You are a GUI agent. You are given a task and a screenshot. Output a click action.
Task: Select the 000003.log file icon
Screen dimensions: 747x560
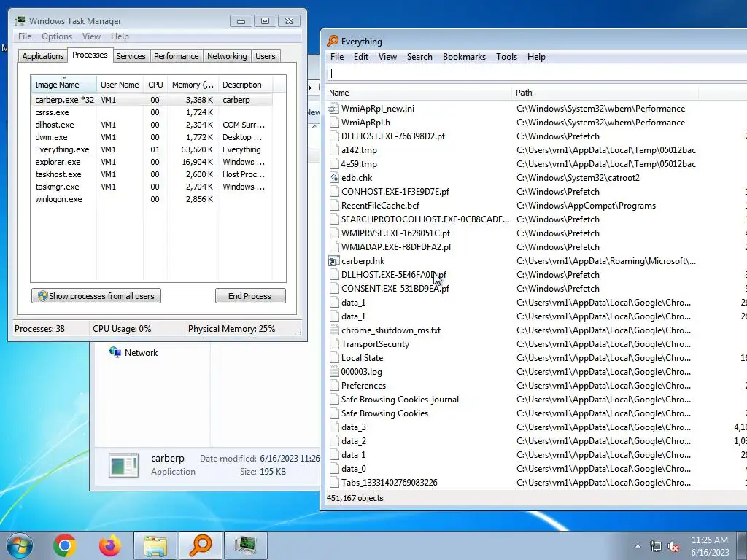333,371
